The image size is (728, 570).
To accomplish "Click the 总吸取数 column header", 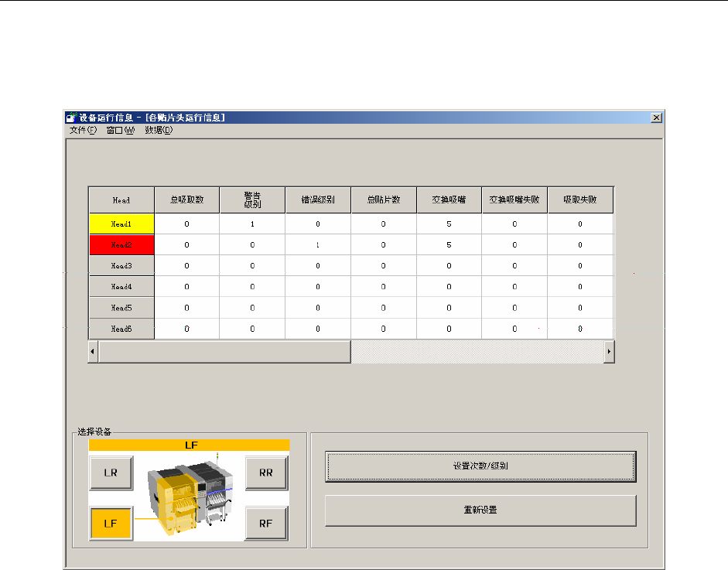I will (186, 200).
